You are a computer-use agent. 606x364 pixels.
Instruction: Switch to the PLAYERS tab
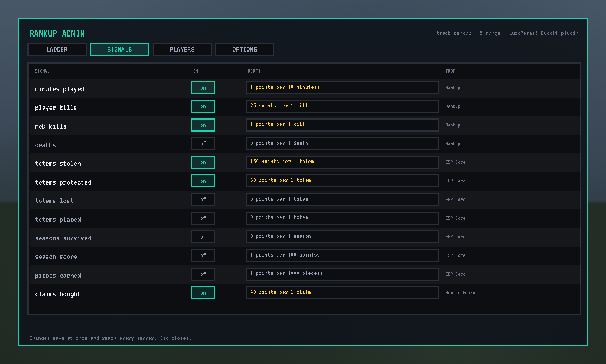pyautogui.click(x=182, y=49)
